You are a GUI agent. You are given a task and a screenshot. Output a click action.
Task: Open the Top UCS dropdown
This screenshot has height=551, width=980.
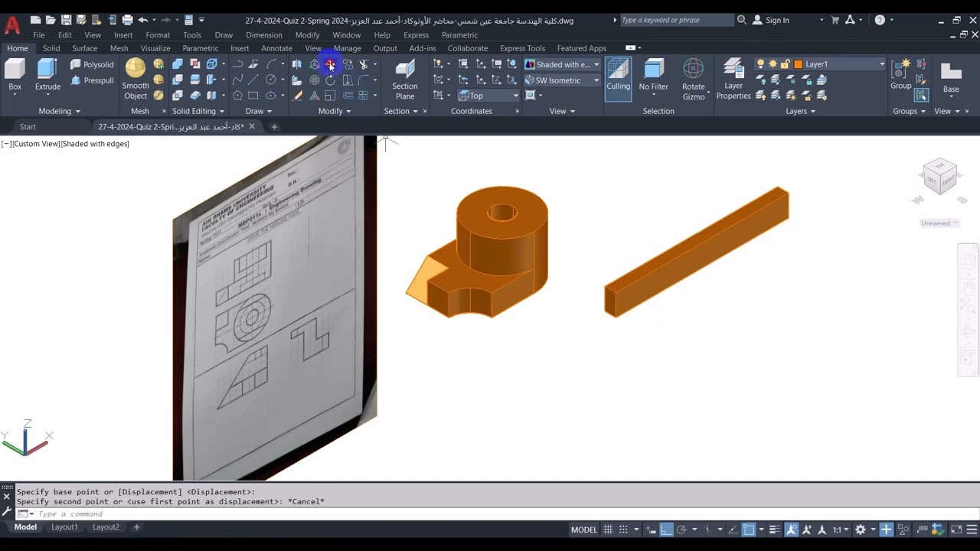click(x=488, y=96)
